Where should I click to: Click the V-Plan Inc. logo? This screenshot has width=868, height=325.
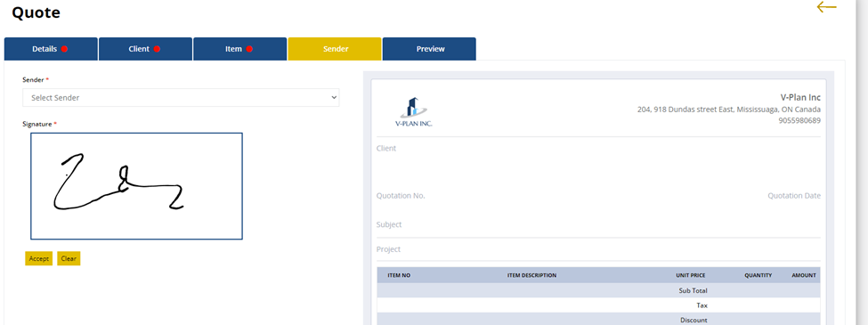point(413,112)
